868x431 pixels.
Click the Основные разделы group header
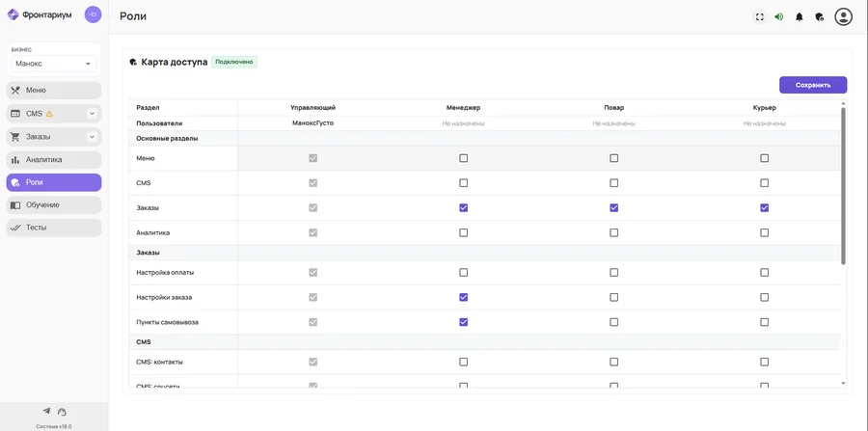pos(167,138)
